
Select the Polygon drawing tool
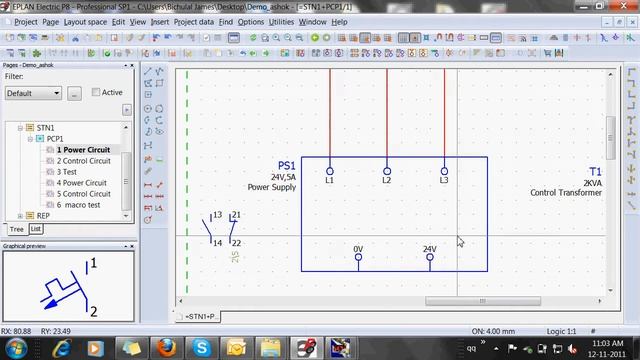point(148,83)
